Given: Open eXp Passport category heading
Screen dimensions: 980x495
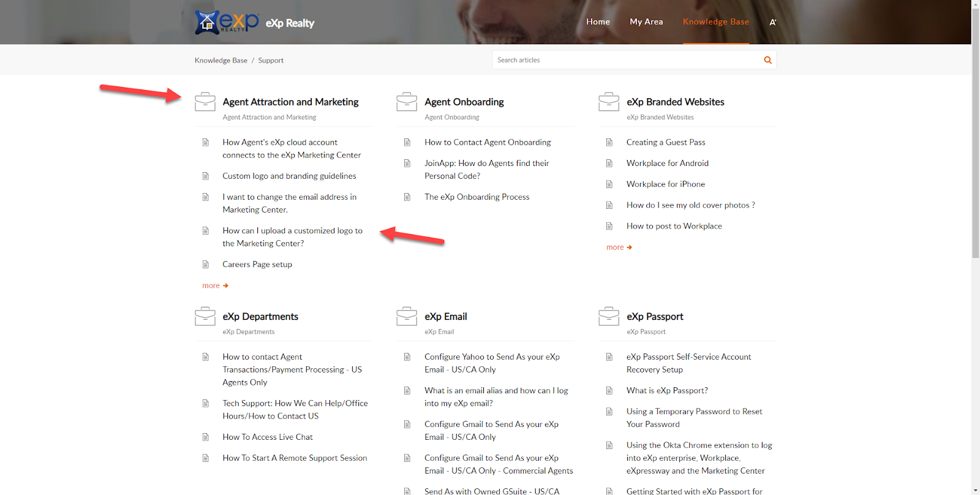Looking at the screenshot, I should tap(655, 316).
